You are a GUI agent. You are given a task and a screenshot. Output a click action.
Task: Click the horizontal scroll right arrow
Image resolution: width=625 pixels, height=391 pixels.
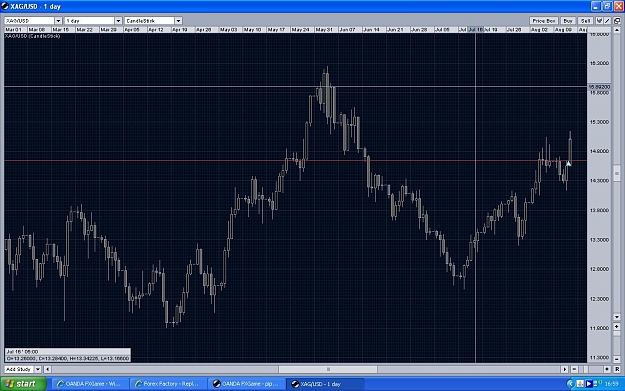tap(564, 369)
